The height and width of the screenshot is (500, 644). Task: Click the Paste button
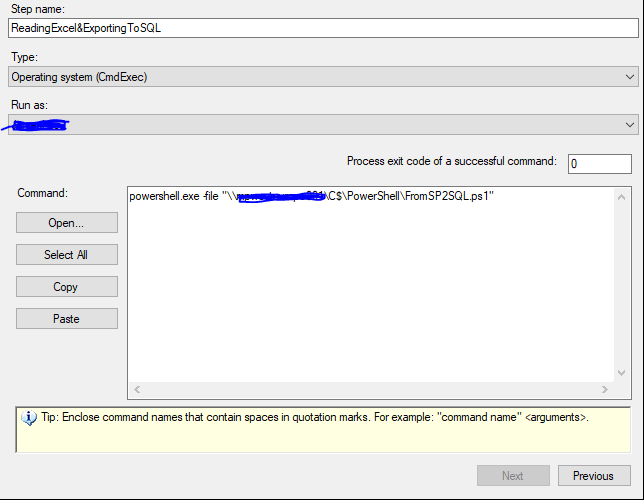tap(67, 319)
